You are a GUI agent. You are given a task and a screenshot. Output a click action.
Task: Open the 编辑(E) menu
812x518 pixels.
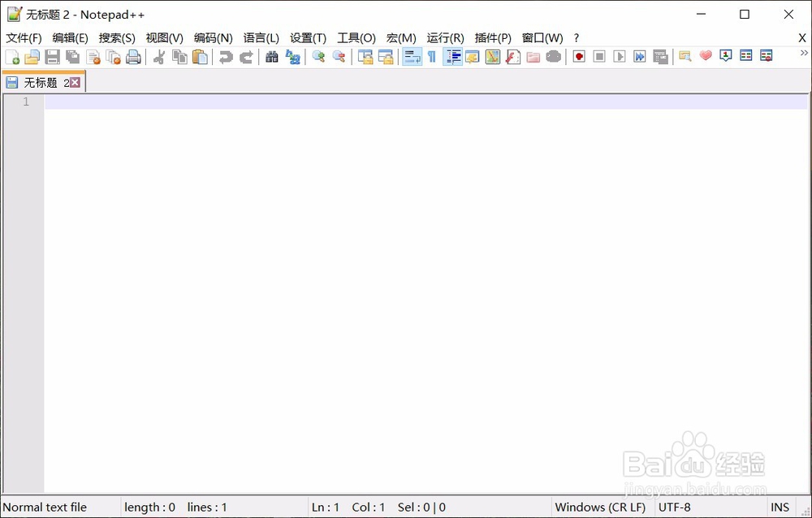pos(70,38)
